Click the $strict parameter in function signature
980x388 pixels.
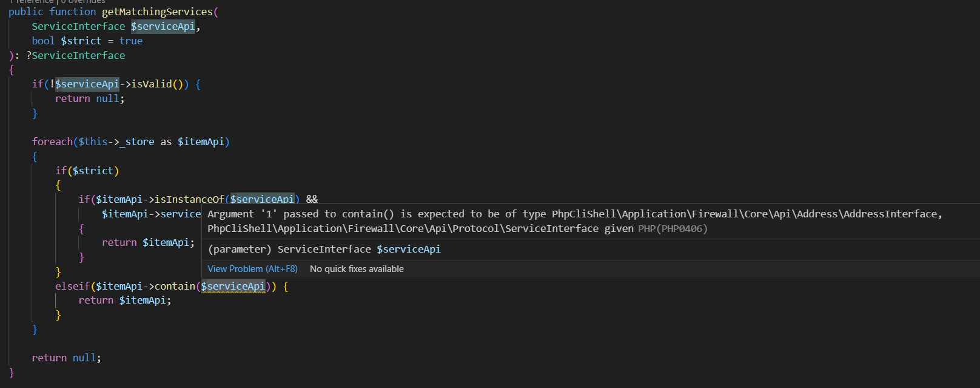pos(81,41)
